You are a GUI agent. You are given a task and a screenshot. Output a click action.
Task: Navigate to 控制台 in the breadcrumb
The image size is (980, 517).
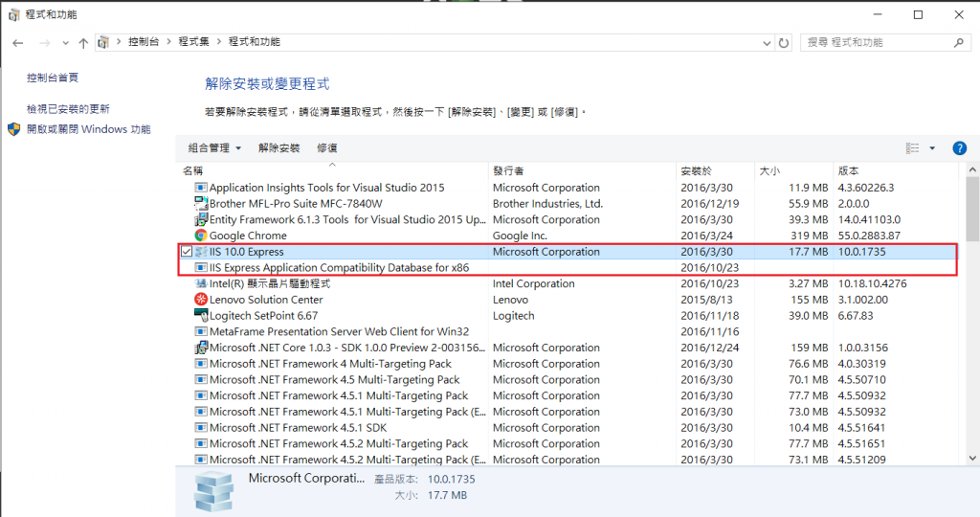tap(144, 42)
